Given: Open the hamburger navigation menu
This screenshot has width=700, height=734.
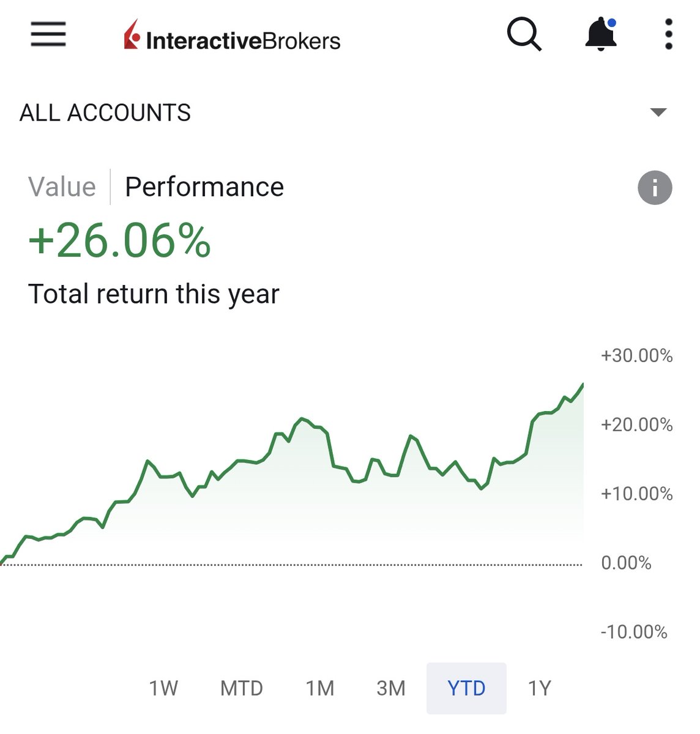Looking at the screenshot, I should pyautogui.click(x=48, y=34).
